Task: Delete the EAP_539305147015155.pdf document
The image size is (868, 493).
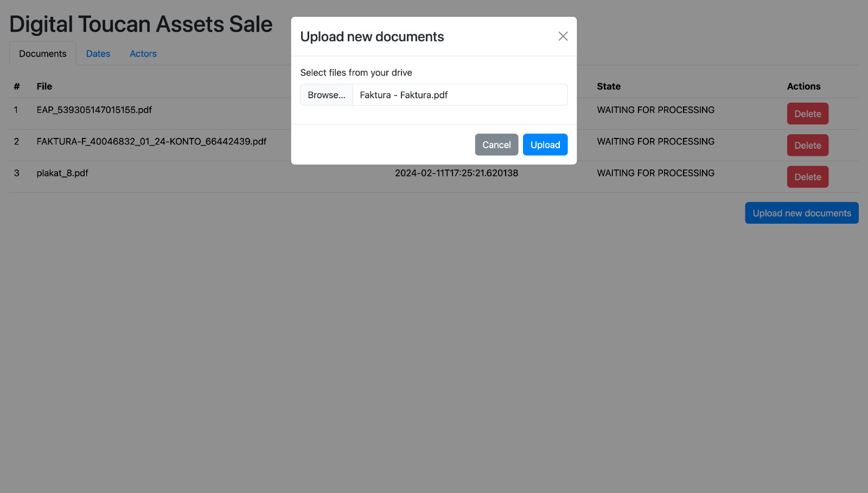Action: click(x=807, y=114)
